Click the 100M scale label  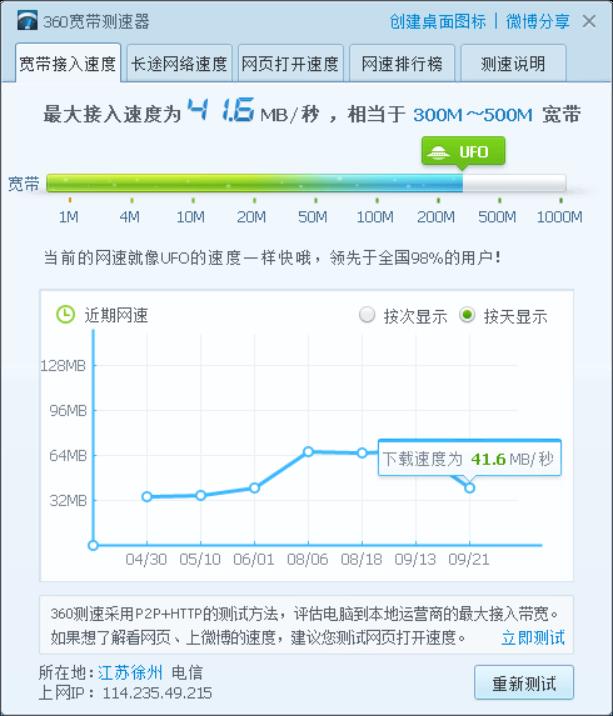click(375, 217)
